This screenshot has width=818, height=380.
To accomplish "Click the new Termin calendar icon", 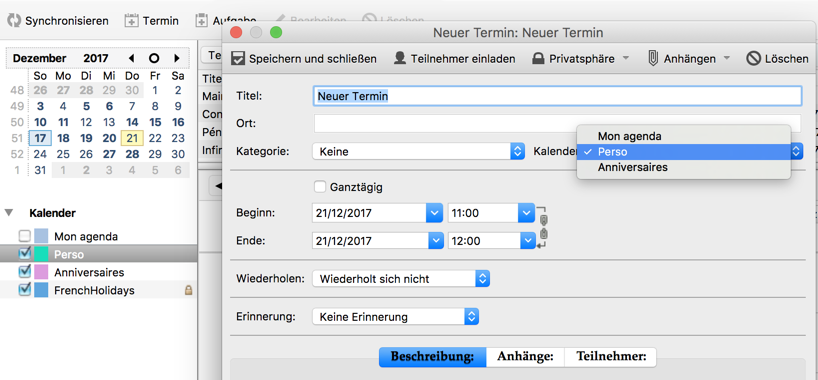I will (x=131, y=21).
